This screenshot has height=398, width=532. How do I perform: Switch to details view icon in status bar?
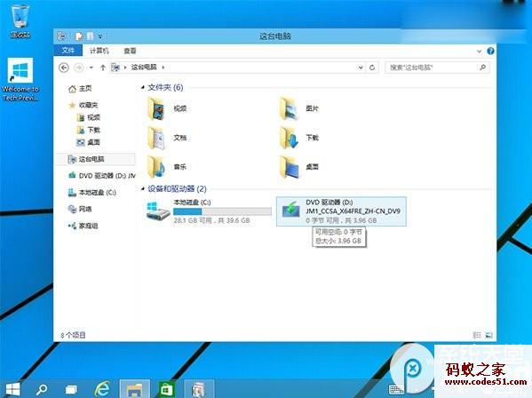click(x=477, y=335)
